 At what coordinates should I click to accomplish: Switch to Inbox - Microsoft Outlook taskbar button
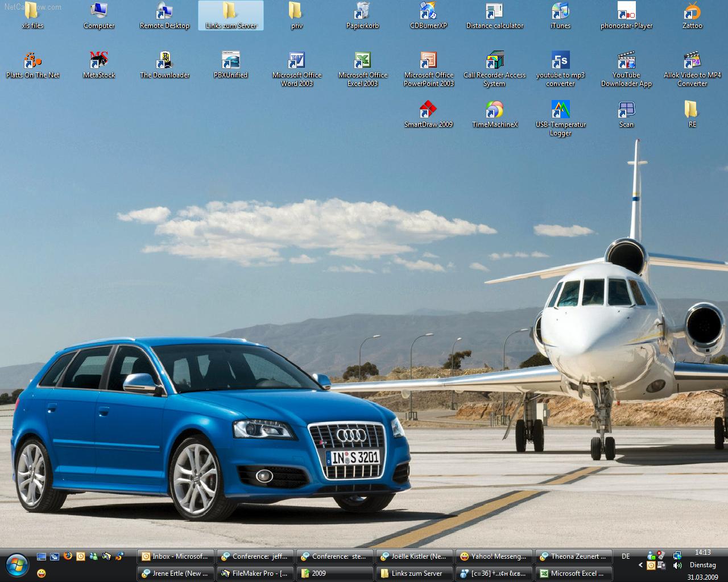coord(176,556)
